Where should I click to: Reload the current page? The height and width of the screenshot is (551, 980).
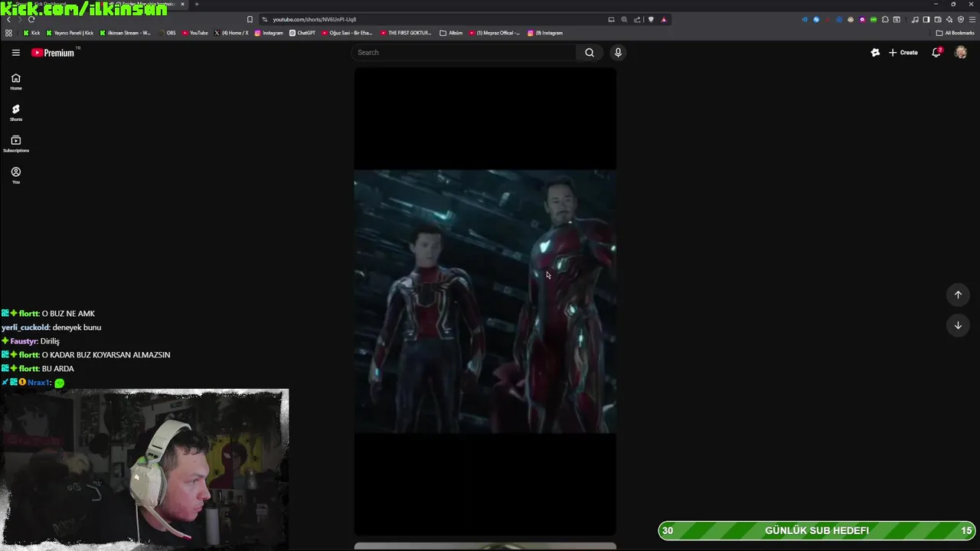31,19
